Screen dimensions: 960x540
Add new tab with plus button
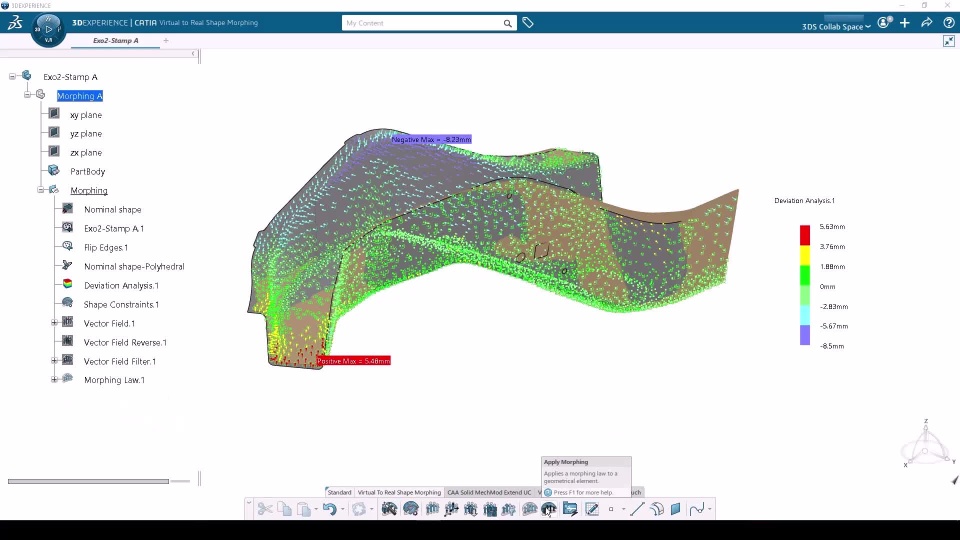pyautogui.click(x=166, y=40)
